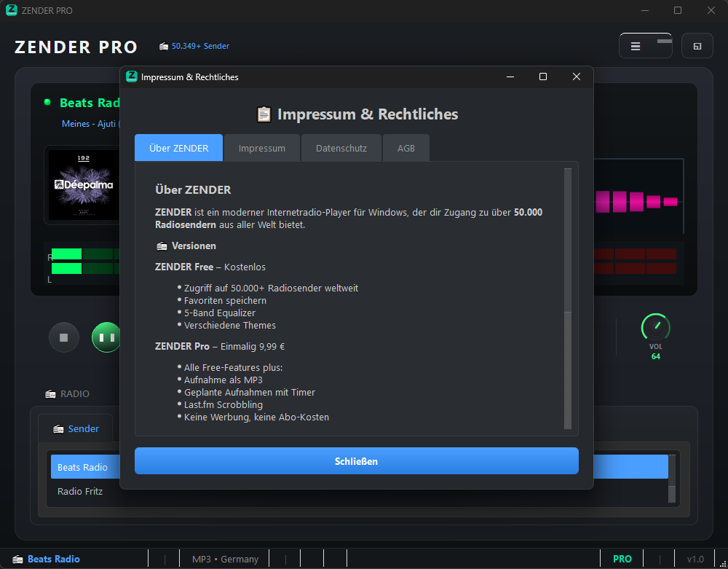Click the ZENDER logo in dialog title bar
The height and width of the screenshot is (569, 728).
(x=132, y=76)
